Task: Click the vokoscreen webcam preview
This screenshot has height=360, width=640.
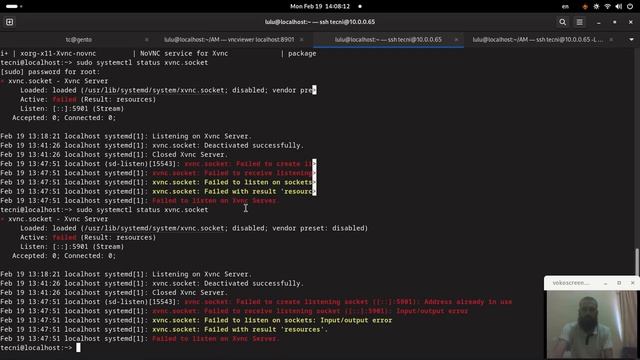Action: coord(591,324)
